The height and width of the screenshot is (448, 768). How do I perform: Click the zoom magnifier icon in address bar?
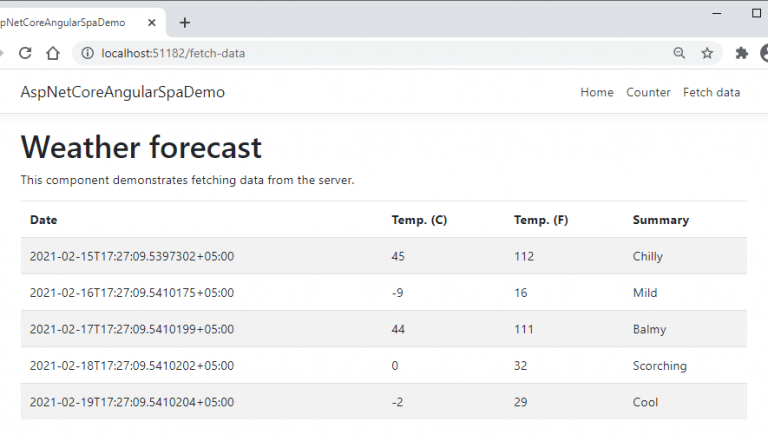(679, 53)
